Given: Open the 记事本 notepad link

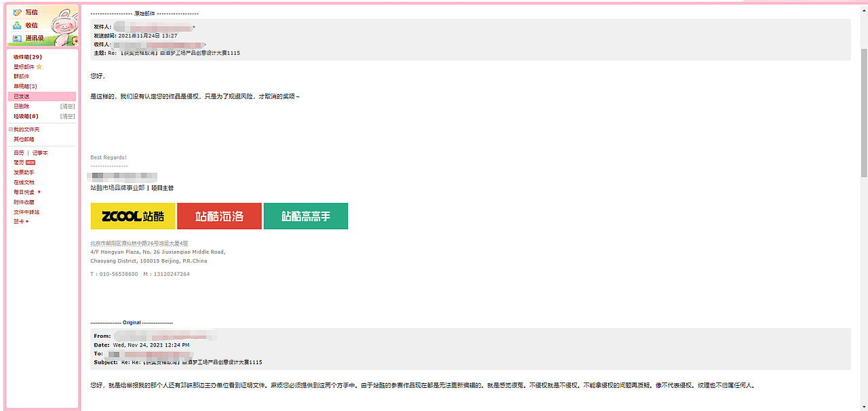Looking at the screenshot, I should [40, 153].
